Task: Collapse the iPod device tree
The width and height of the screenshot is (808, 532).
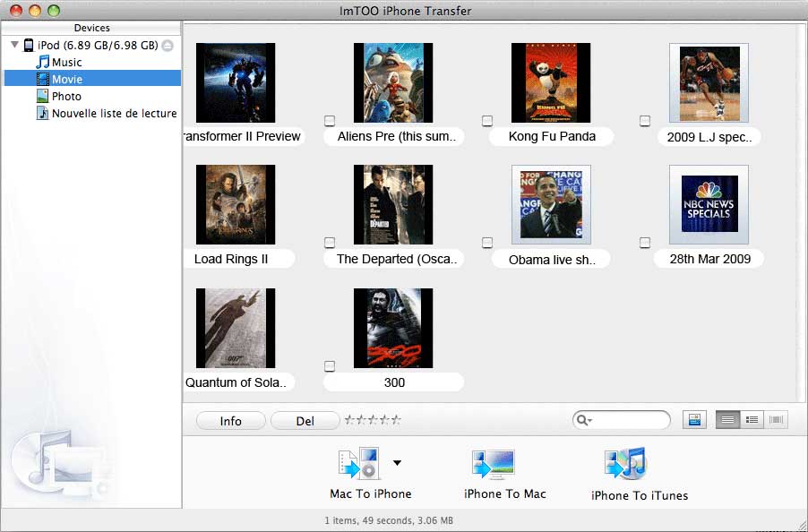Action: click(14, 45)
